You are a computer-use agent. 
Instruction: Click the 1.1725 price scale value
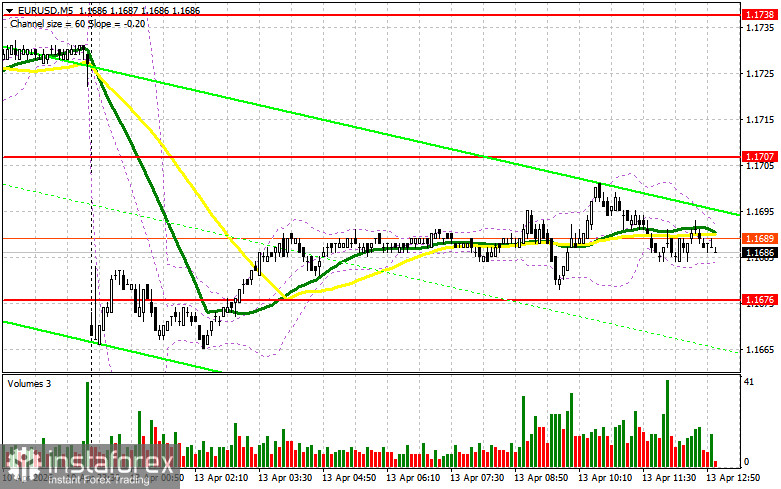click(x=760, y=74)
